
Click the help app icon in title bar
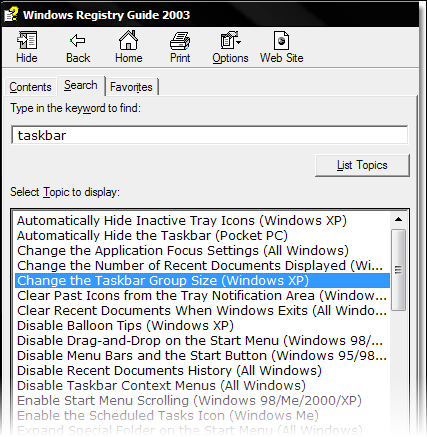(x=11, y=14)
